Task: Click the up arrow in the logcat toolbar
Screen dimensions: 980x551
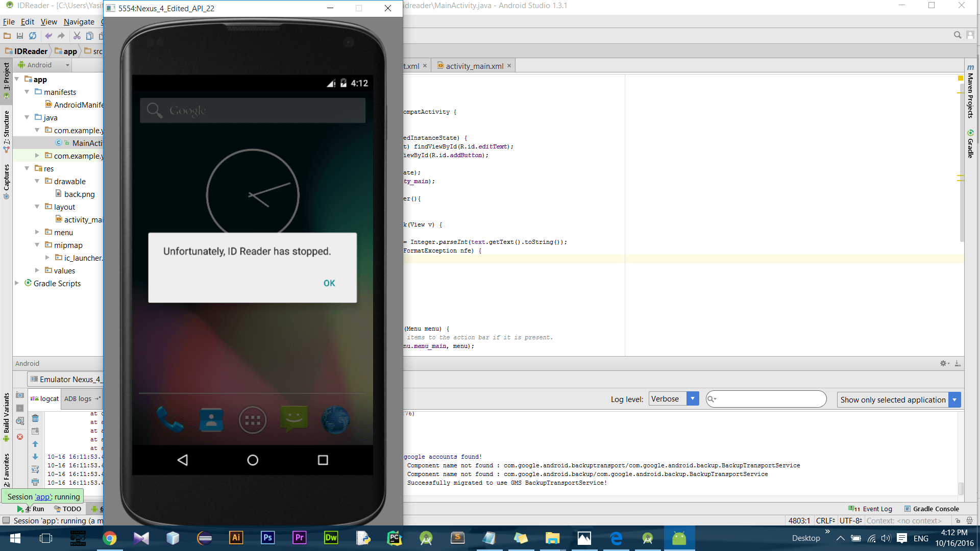Action: tap(35, 444)
